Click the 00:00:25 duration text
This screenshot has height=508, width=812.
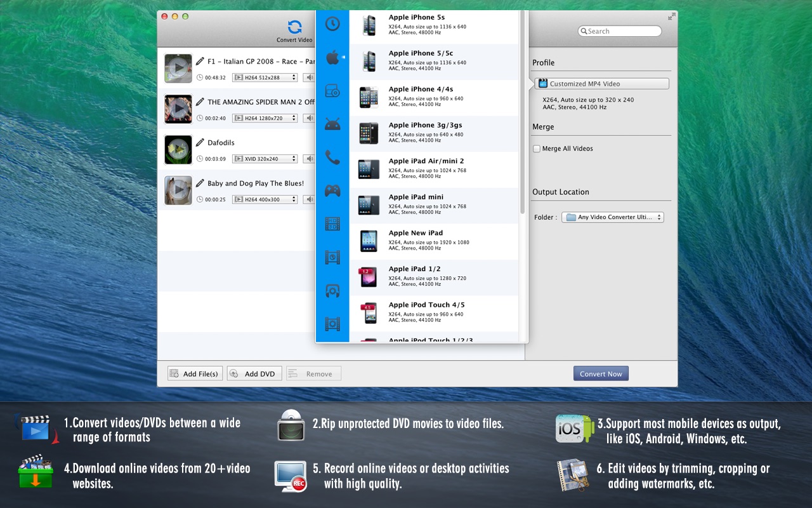(215, 200)
